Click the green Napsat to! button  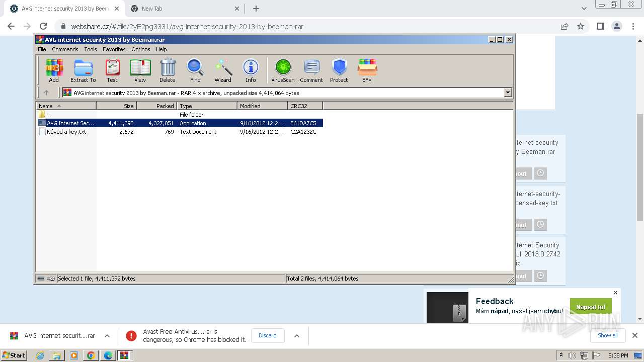[x=591, y=307]
